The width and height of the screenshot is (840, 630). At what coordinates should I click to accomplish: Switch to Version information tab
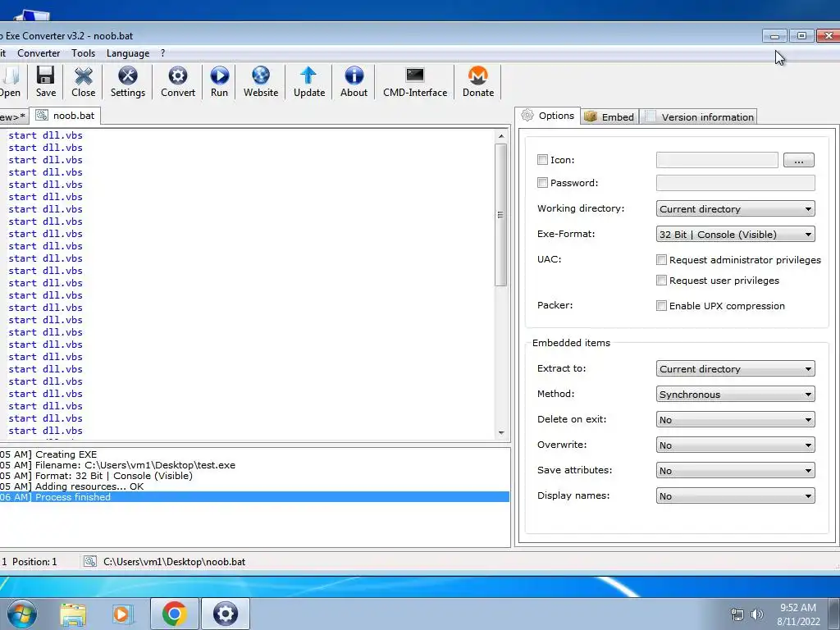tap(699, 116)
